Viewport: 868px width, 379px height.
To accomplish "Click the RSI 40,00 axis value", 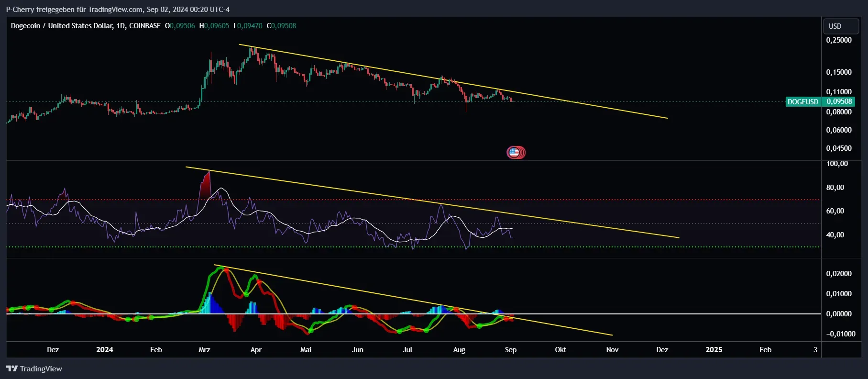I will coord(835,235).
